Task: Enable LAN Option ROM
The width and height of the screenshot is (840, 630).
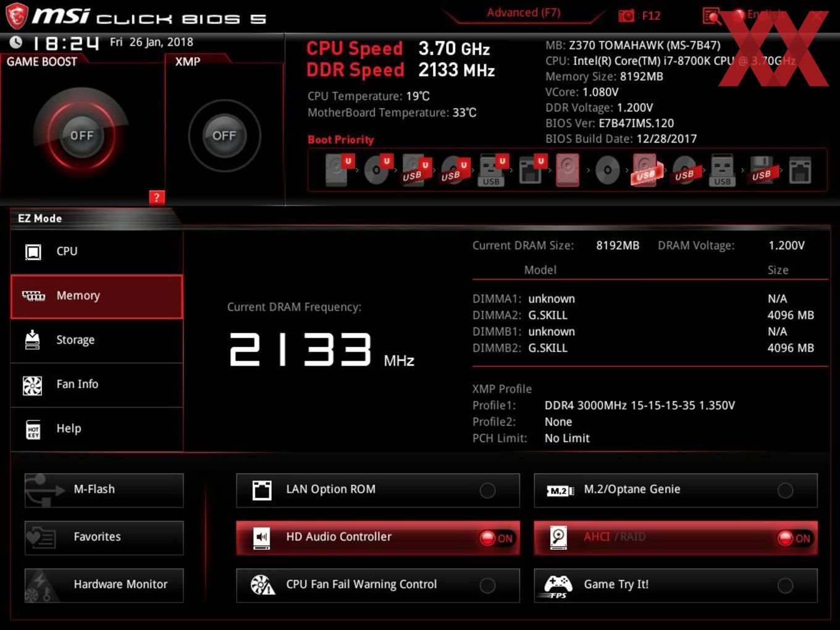Action: tap(378, 490)
